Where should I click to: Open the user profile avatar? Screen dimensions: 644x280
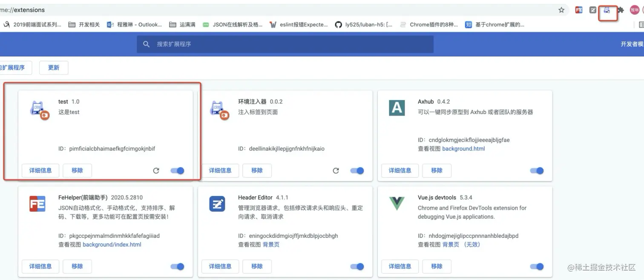click(635, 10)
